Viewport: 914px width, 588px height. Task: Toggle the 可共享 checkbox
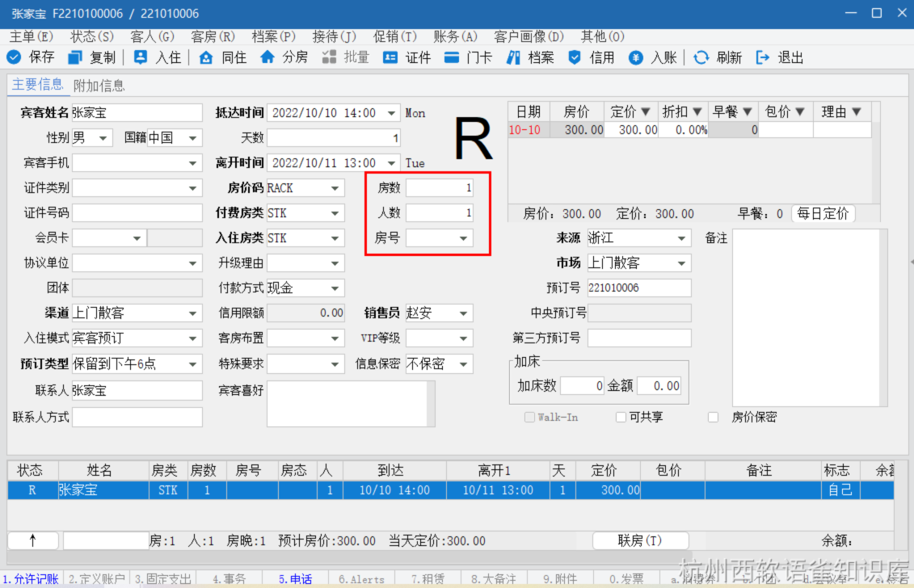coord(621,418)
